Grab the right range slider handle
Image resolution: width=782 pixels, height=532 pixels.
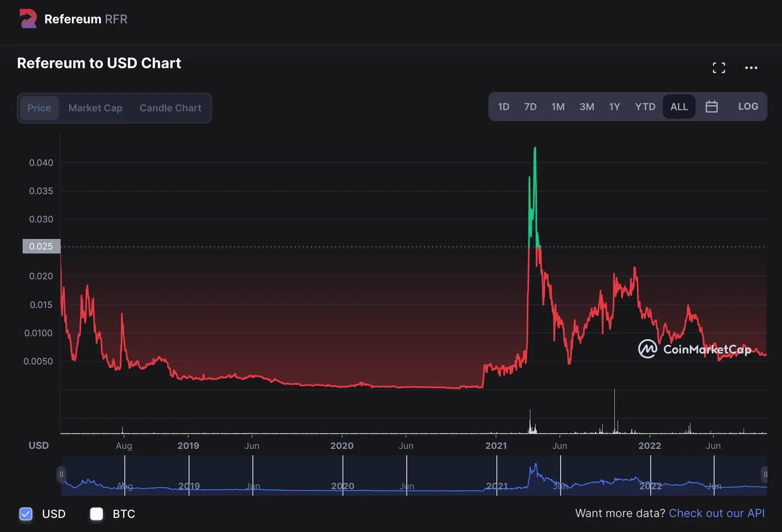click(x=765, y=474)
